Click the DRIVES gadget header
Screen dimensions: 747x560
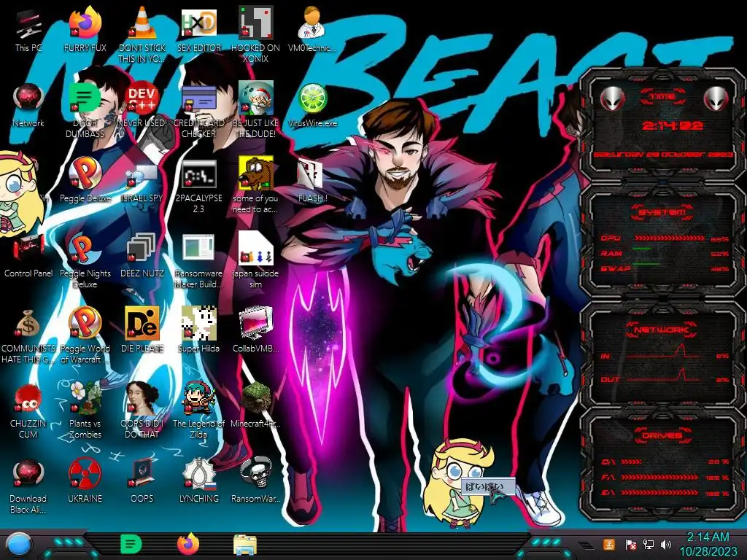pyautogui.click(x=661, y=435)
